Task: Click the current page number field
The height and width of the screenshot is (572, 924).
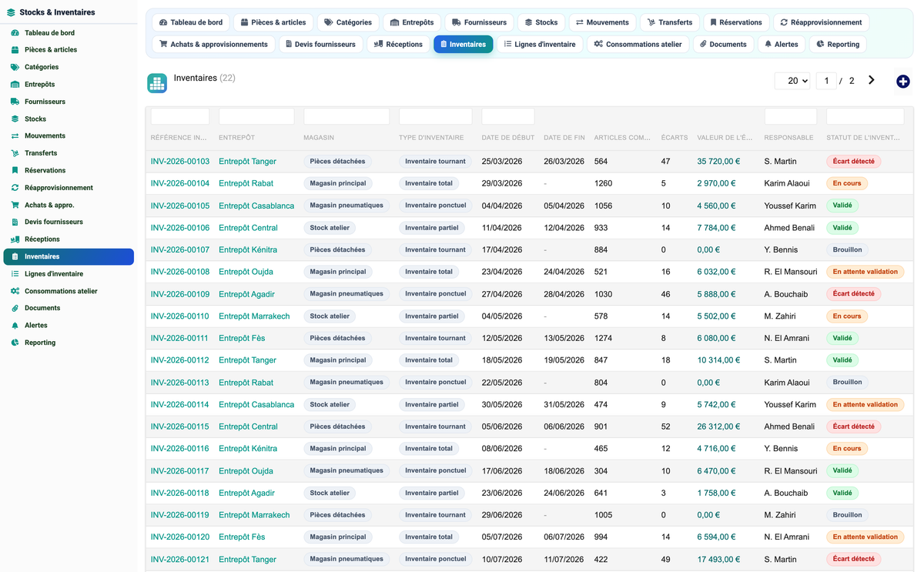Action: pyautogui.click(x=826, y=81)
